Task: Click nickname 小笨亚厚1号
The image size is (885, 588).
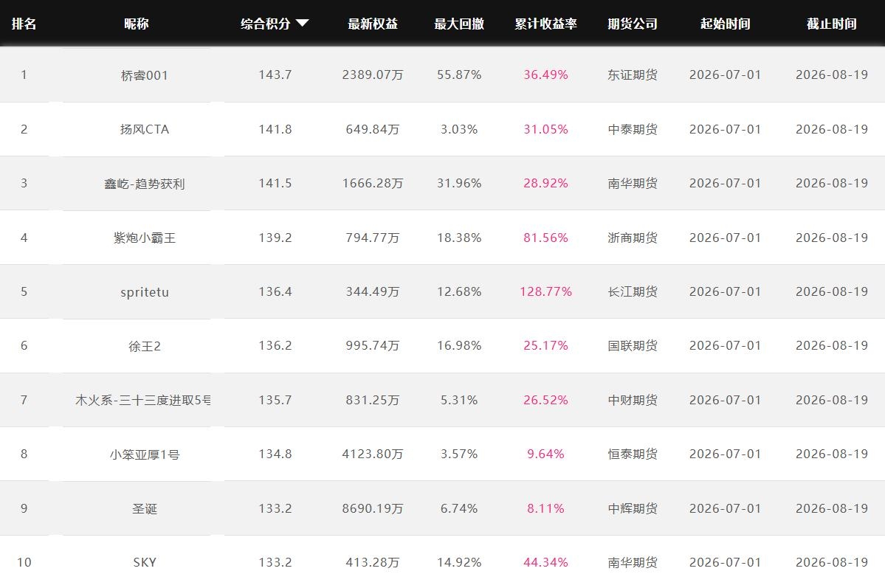Action: point(145,454)
